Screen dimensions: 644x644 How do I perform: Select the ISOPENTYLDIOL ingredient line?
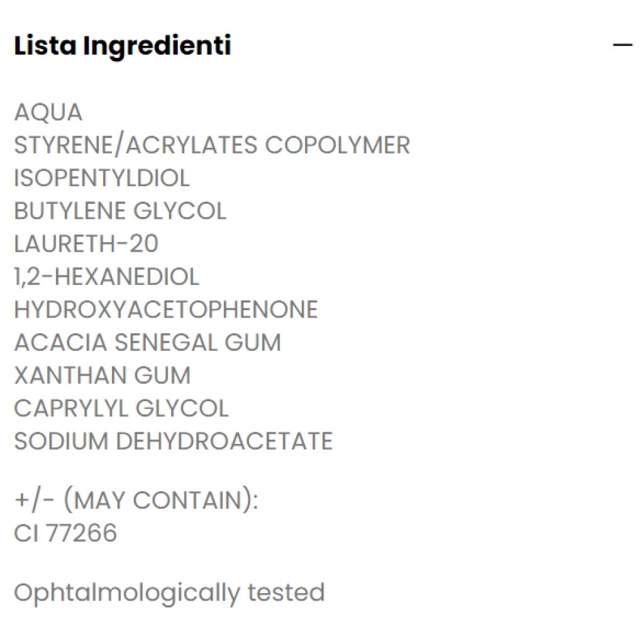[x=102, y=178]
